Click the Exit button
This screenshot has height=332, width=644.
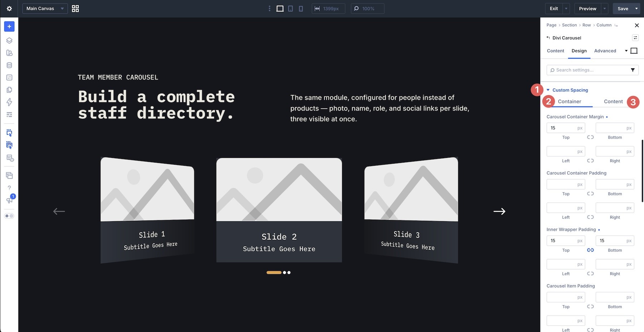(554, 9)
